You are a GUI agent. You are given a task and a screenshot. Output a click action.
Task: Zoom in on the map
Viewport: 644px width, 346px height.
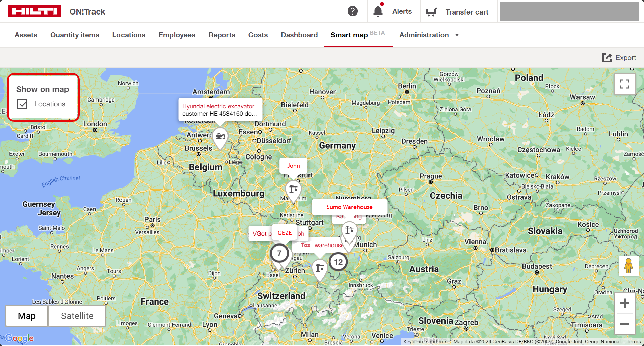point(624,303)
